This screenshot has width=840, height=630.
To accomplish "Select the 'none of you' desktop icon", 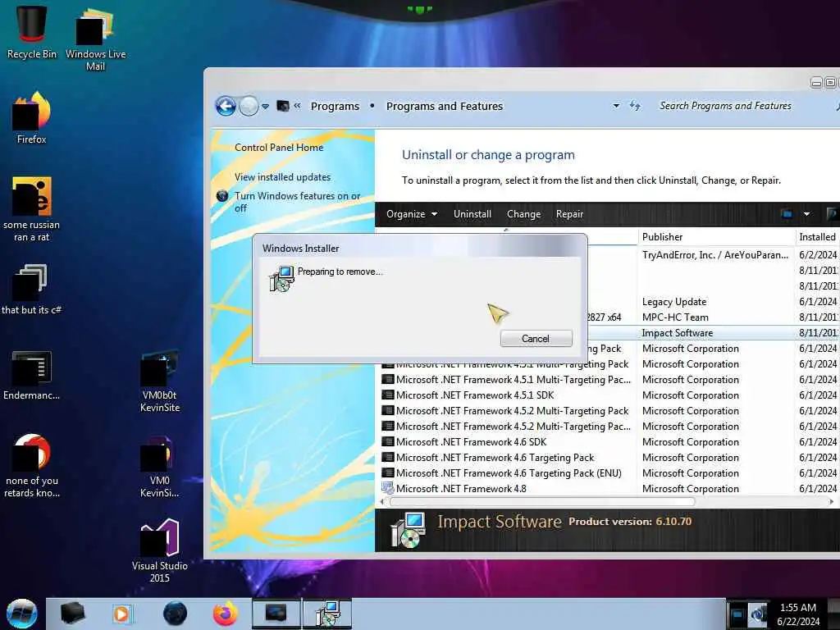I will point(32,466).
